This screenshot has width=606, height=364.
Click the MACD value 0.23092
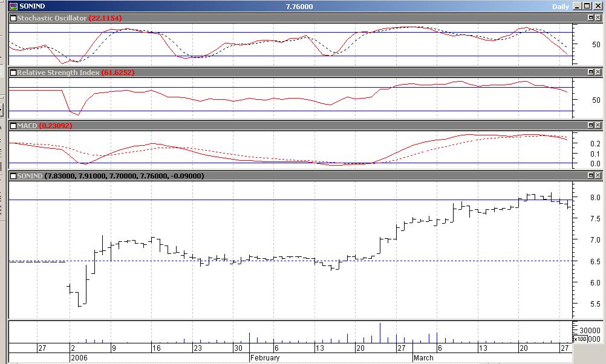coord(56,126)
